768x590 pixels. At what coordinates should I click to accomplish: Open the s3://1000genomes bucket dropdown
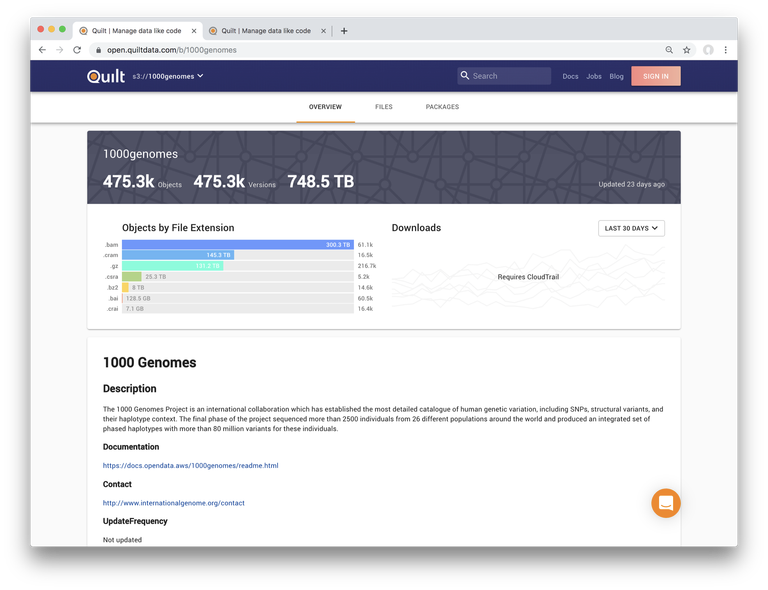168,76
